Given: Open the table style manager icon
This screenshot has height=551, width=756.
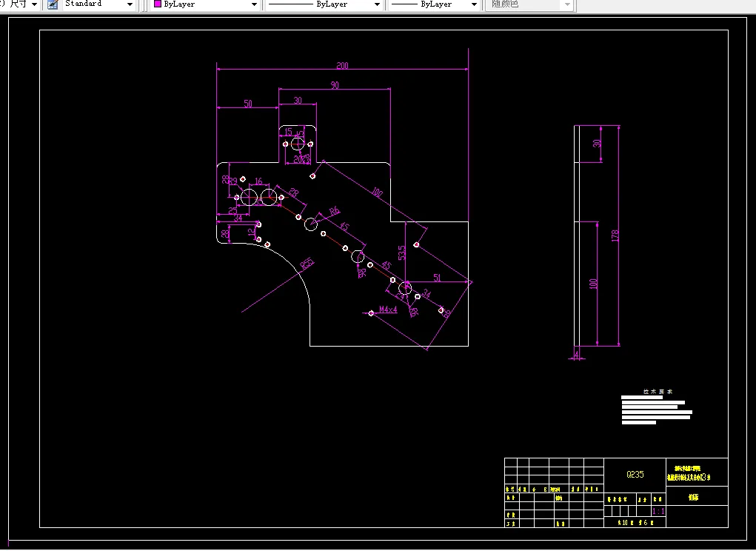Looking at the screenshot, I should tap(53, 4).
